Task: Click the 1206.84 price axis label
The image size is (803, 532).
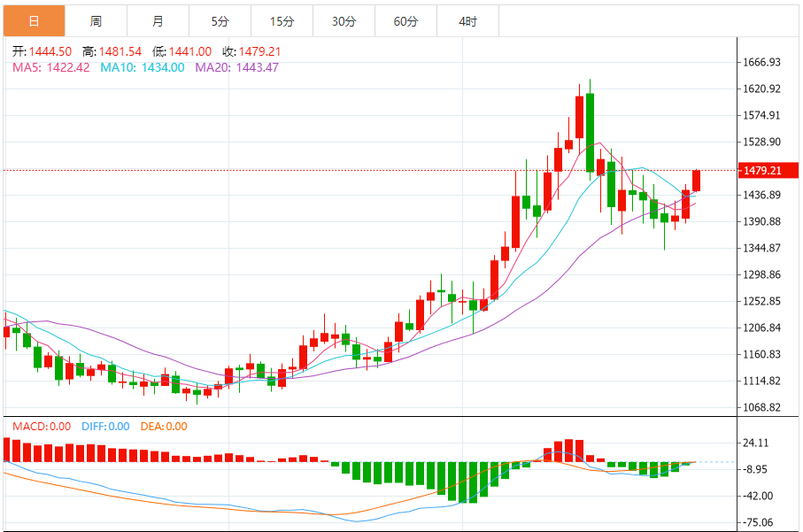Action: (762, 328)
